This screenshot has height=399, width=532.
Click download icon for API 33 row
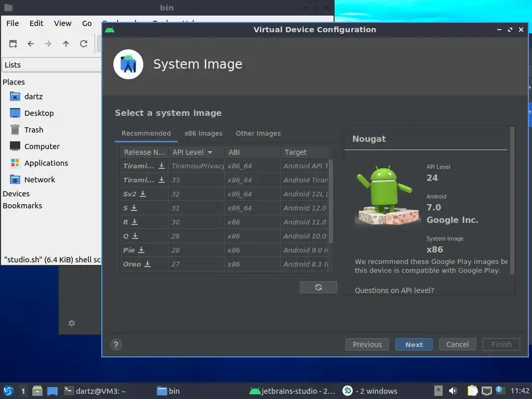(x=162, y=179)
